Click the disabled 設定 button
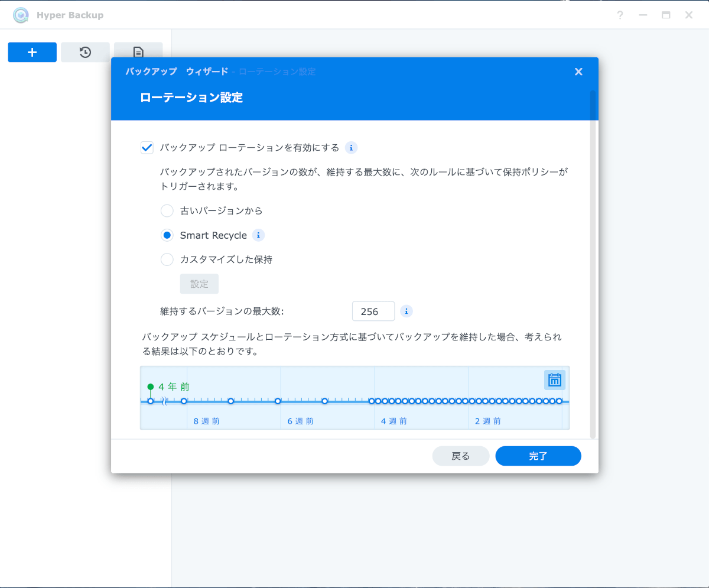 click(x=199, y=284)
